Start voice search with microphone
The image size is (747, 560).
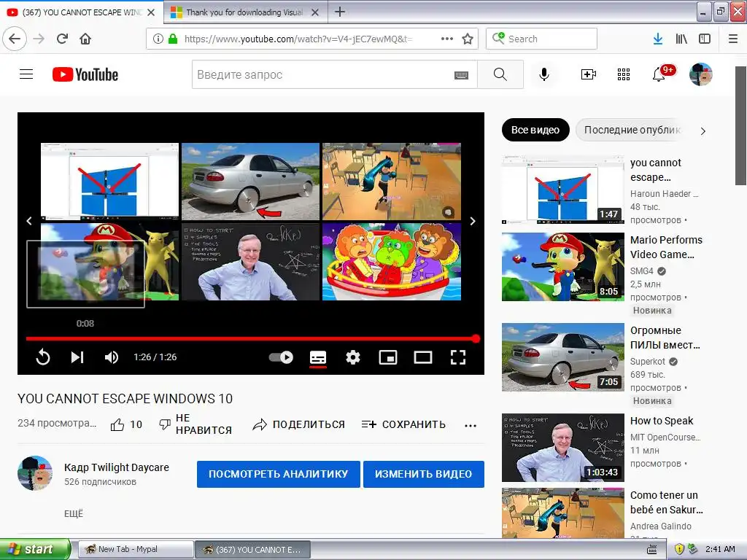[x=544, y=74]
